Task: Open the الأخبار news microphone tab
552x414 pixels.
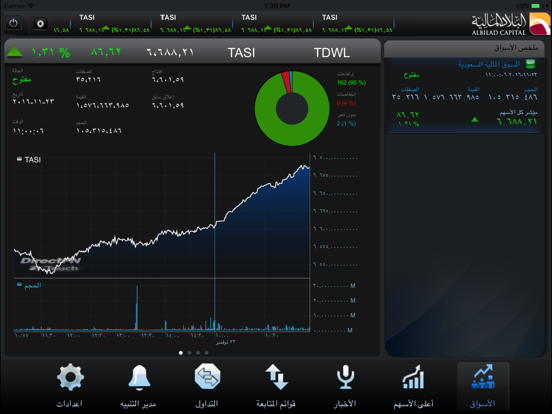Action: 345,386
